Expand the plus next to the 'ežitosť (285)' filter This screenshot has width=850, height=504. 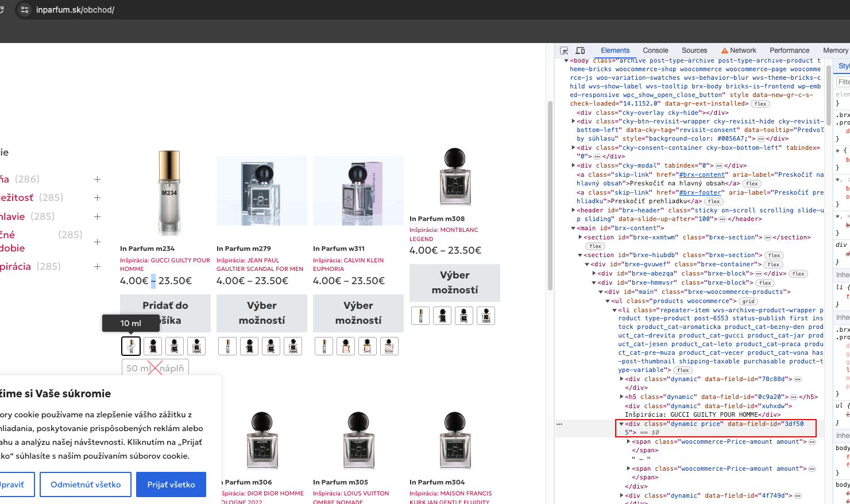coord(98,197)
